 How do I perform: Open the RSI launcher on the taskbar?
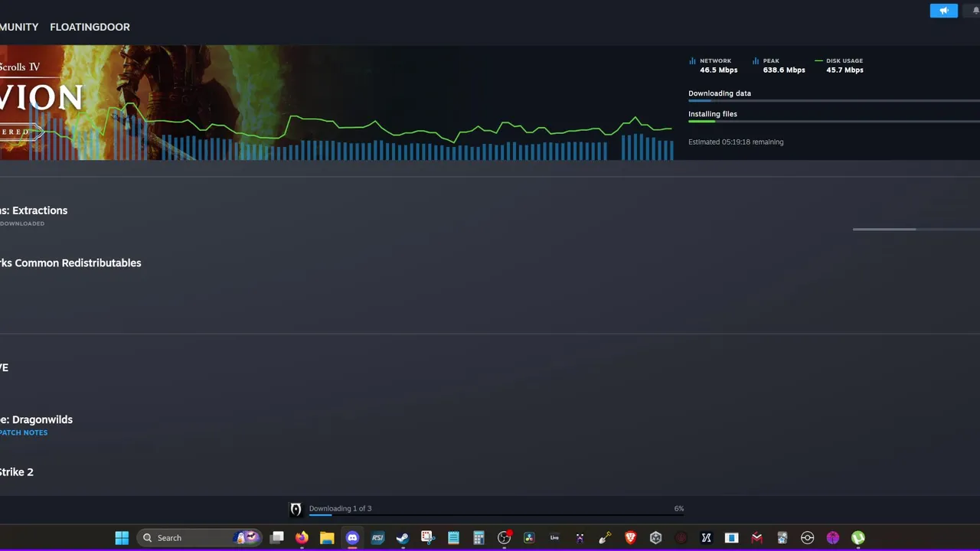pos(377,538)
